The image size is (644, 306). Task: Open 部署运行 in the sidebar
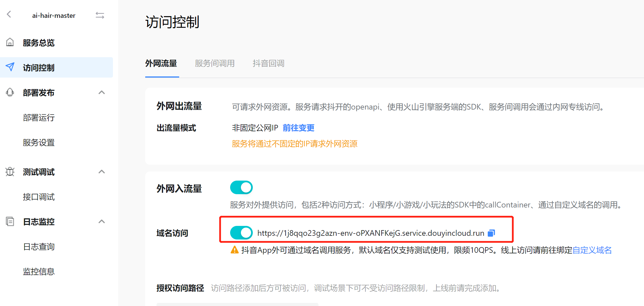pos(39,117)
